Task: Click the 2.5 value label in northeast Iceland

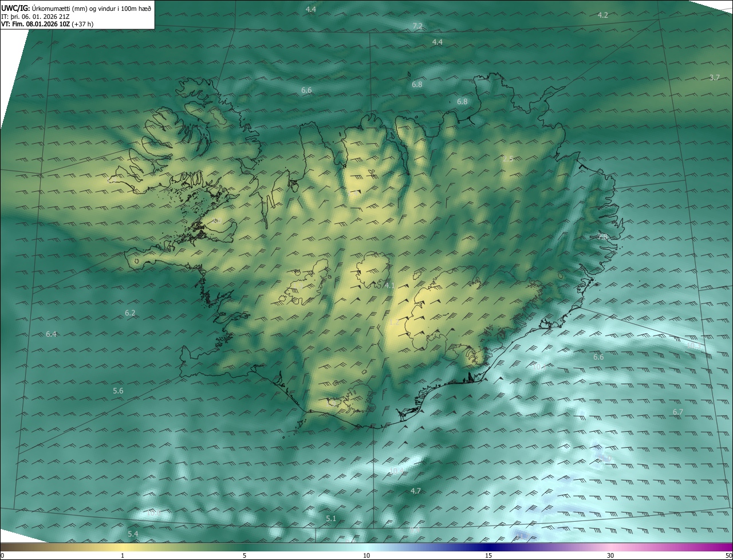Action: point(508,159)
